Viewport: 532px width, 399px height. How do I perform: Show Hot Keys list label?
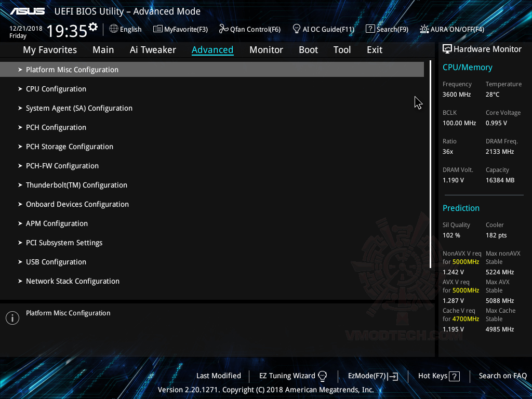tap(433, 376)
